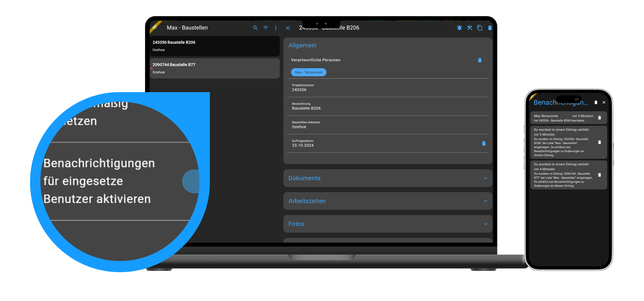
Task: Edit the Baustellen-Adresse field Itzehoe
Action: [387, 125]
